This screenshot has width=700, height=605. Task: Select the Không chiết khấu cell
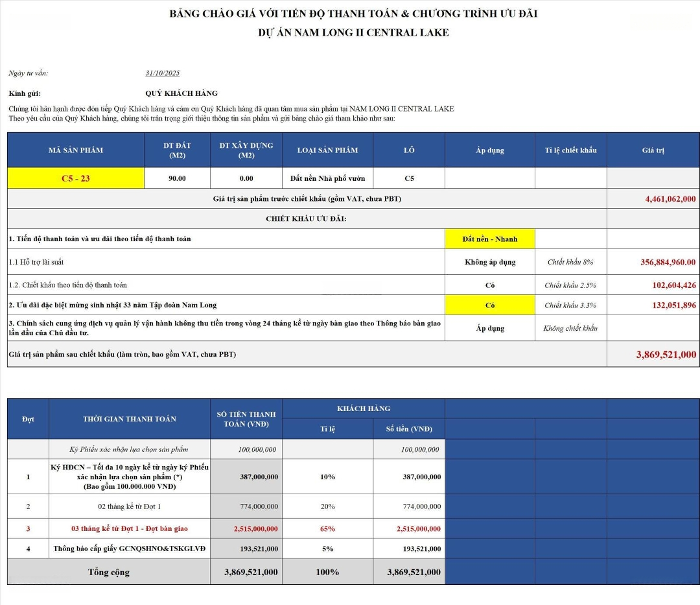click(x=570, y=328)
